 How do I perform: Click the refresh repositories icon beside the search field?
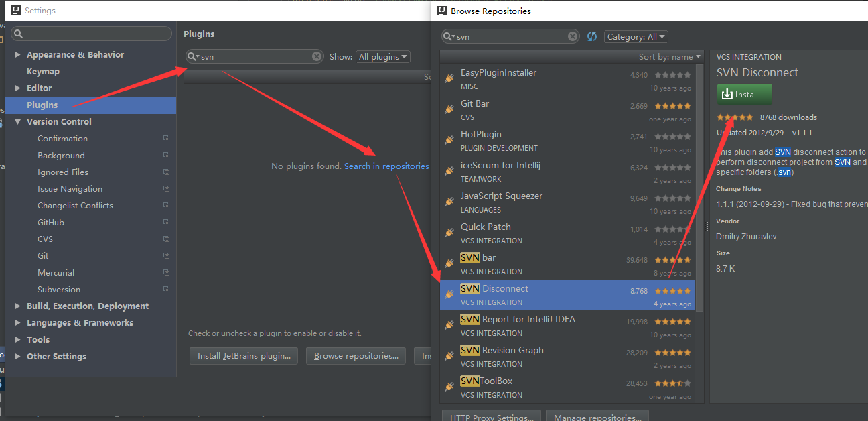[592, 36]
